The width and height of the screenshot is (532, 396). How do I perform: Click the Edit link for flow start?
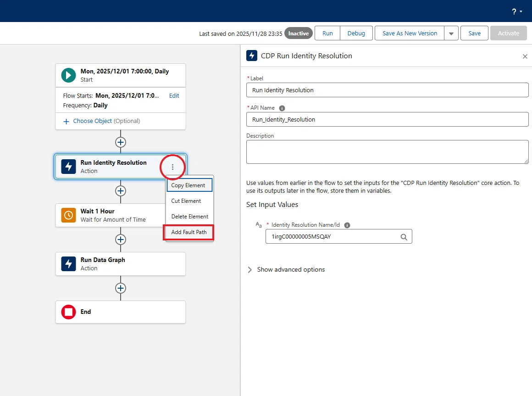tap(174, 96)
